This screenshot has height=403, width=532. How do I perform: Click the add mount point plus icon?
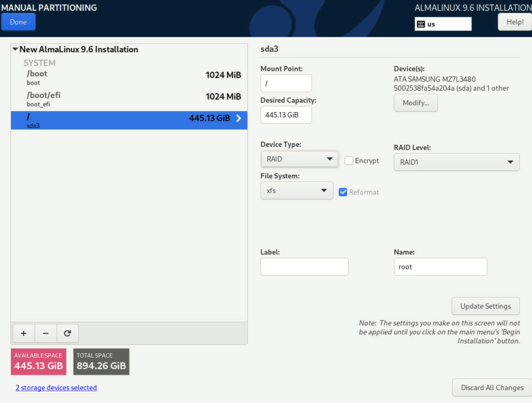pyautogui.click(x=24, y=333)
